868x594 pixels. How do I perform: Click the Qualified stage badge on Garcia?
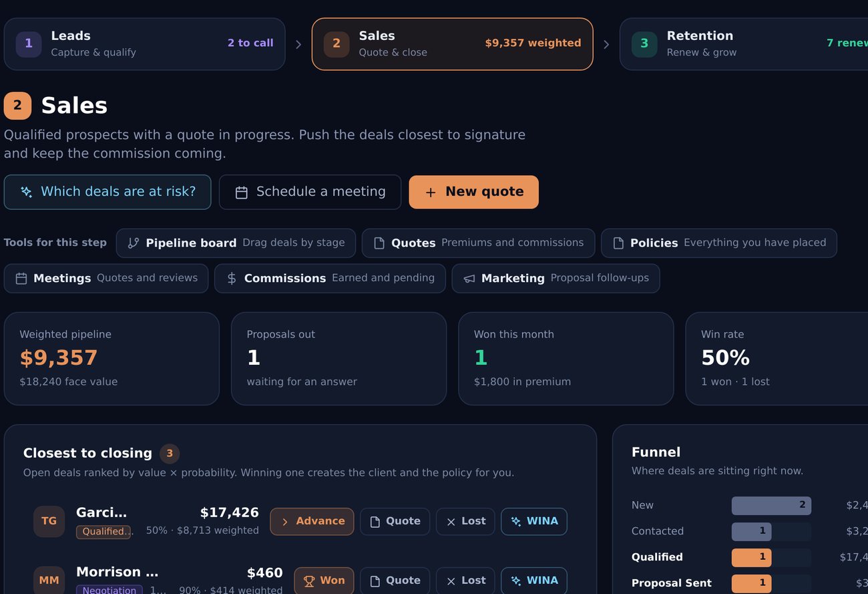pos(103,532)
